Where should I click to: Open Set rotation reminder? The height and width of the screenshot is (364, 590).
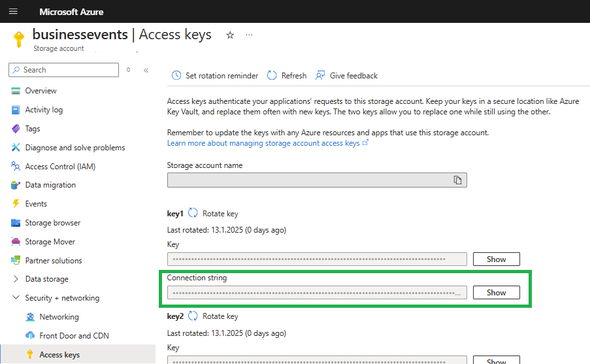(x=215, y=76)
